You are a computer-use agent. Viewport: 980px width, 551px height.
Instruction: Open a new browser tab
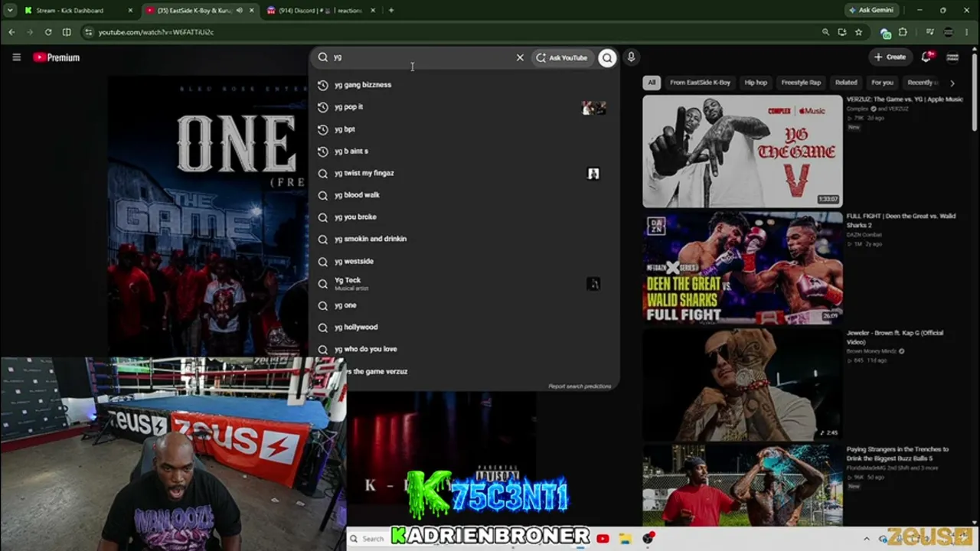[391, 11]
